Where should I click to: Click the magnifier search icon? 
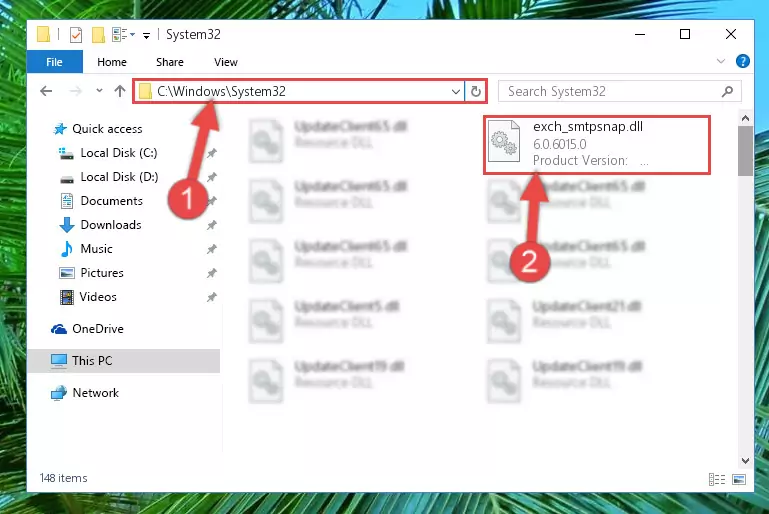727,91
